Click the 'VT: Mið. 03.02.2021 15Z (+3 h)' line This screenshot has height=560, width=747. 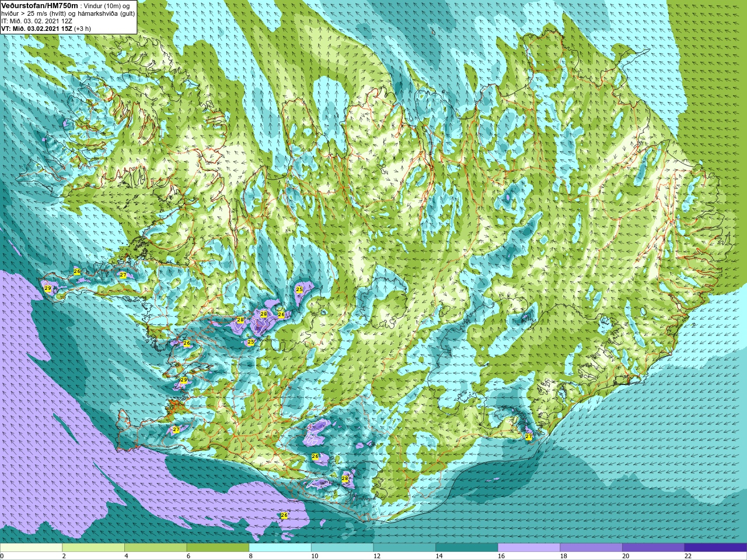coord(46,29)
